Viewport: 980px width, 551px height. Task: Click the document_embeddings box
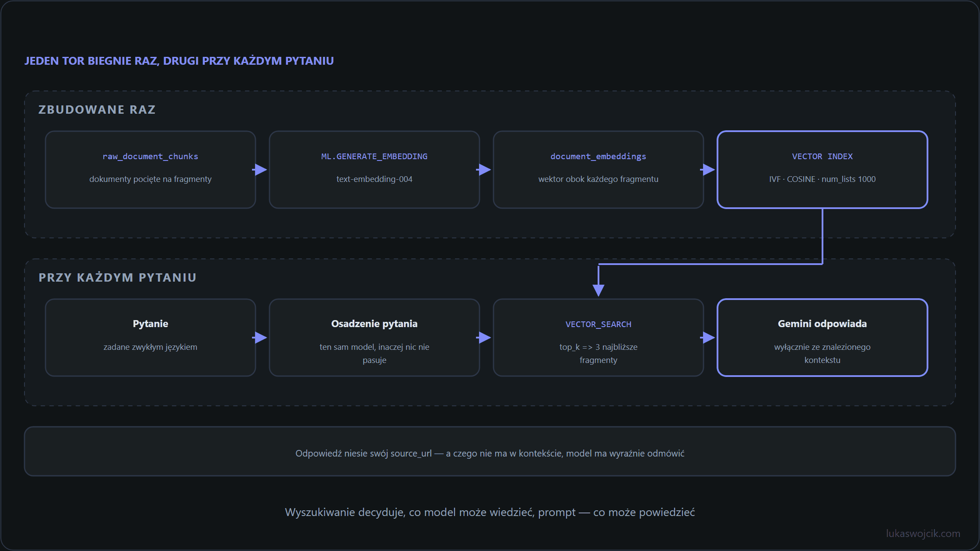598,170
